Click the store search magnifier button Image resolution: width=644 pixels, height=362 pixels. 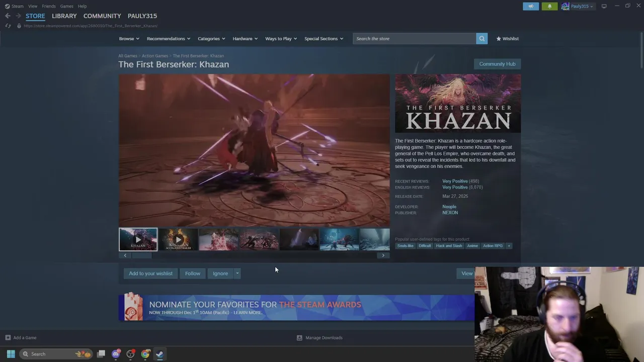coord(481,39)
